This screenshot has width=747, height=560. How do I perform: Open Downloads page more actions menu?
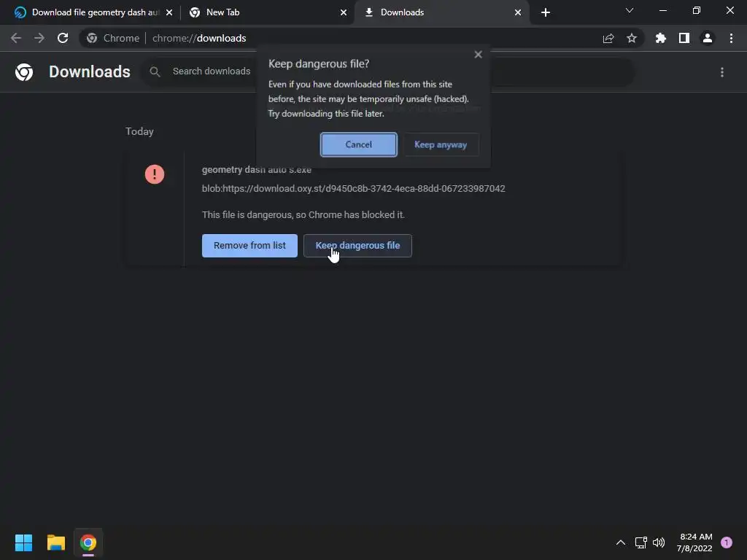tap(722, 72)
